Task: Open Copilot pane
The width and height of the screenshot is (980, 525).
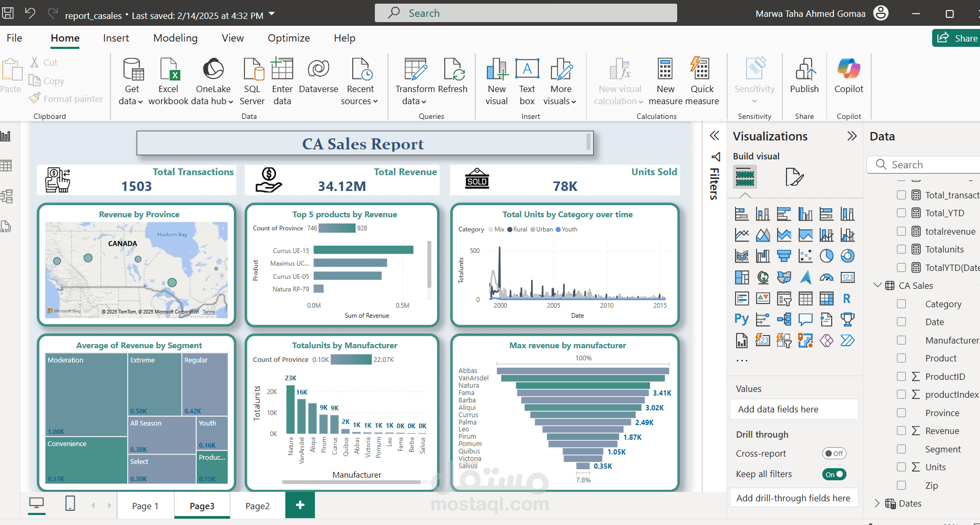Action: (849, 76)
